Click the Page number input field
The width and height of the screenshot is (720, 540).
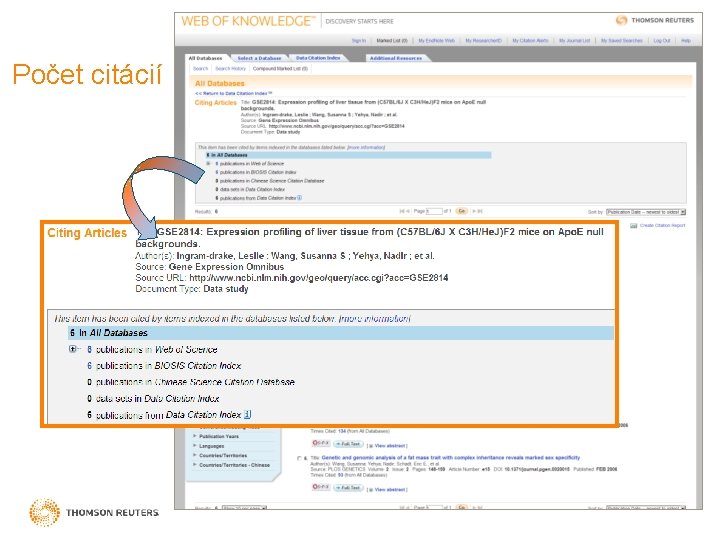tap(434, 211)
